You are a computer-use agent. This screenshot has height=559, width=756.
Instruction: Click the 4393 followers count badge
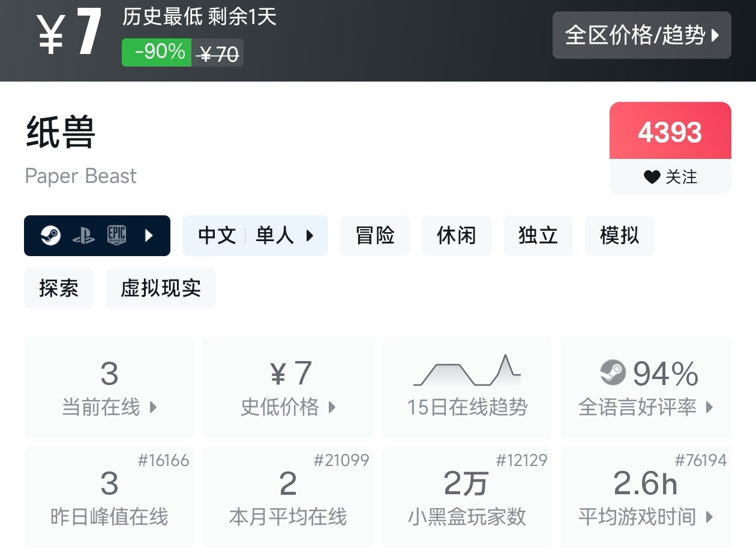coord(670,132)
